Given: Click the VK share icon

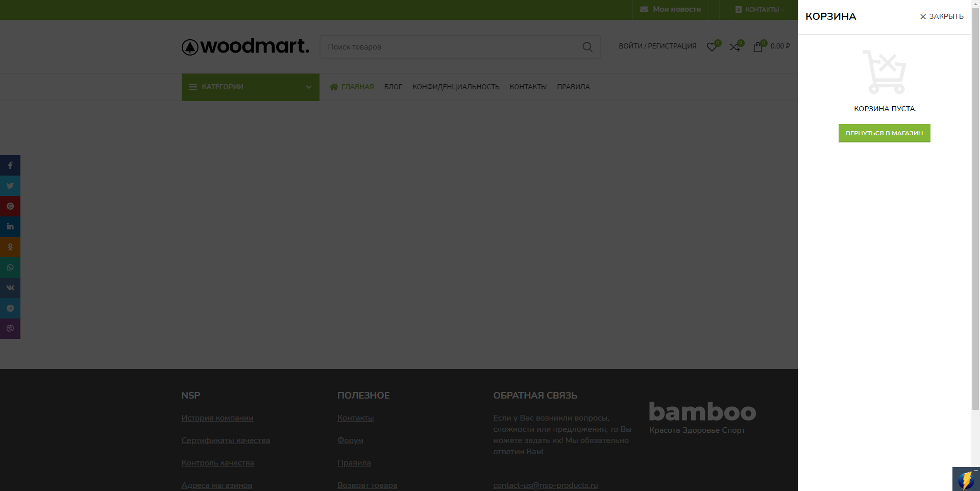Looking at the screenshot, I should [10, 288].
